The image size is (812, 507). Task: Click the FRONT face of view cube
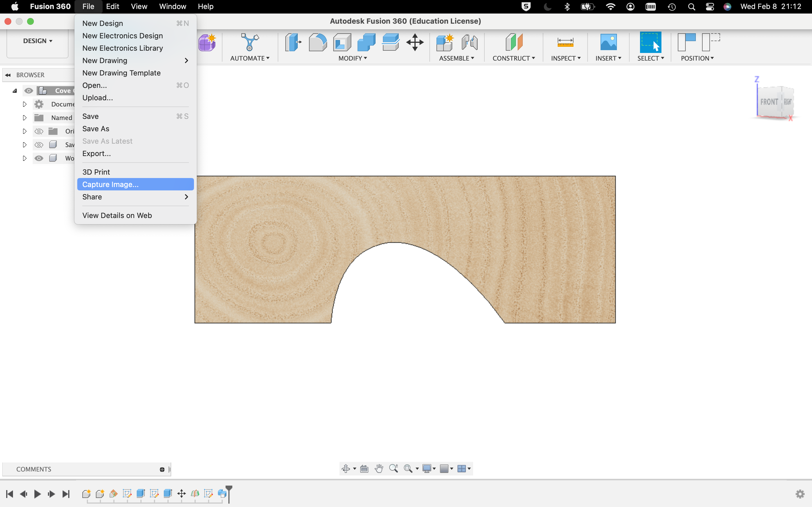769,102
